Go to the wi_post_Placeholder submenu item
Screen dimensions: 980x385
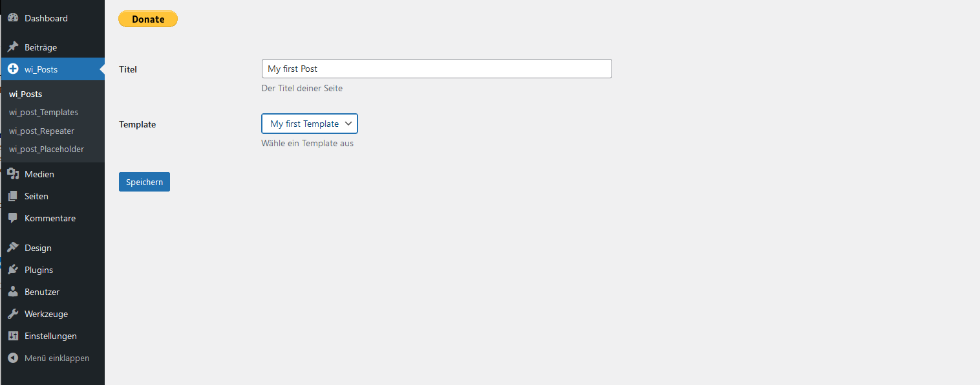(x=47, y=149)
